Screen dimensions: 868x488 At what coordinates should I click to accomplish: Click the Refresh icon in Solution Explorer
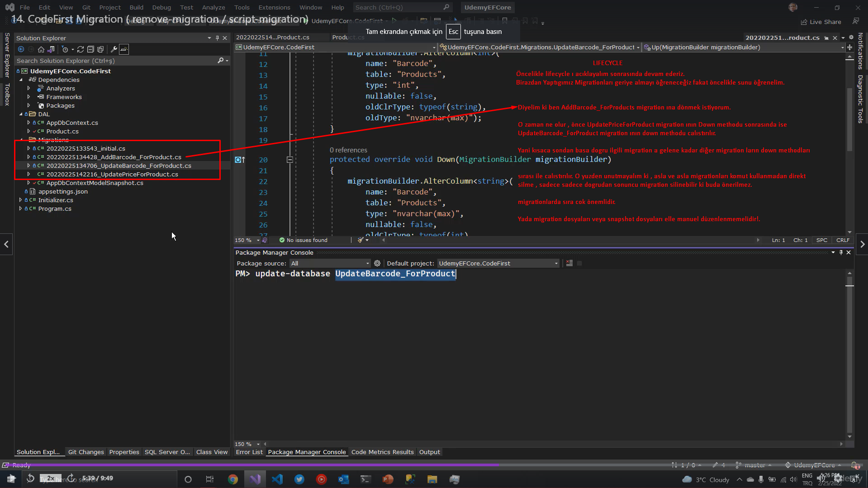point(81,49)
